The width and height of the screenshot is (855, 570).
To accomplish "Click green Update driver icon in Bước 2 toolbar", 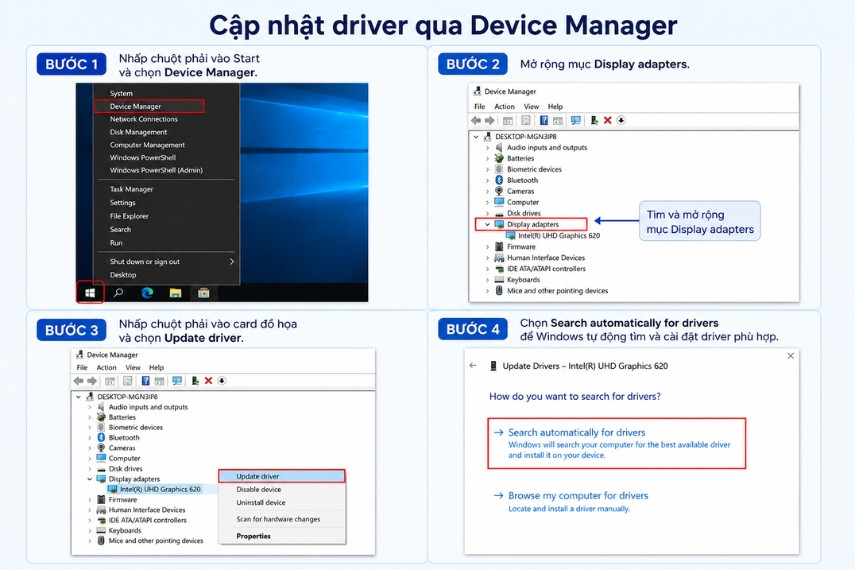I will pyautogui.click(x=594, y=121).
